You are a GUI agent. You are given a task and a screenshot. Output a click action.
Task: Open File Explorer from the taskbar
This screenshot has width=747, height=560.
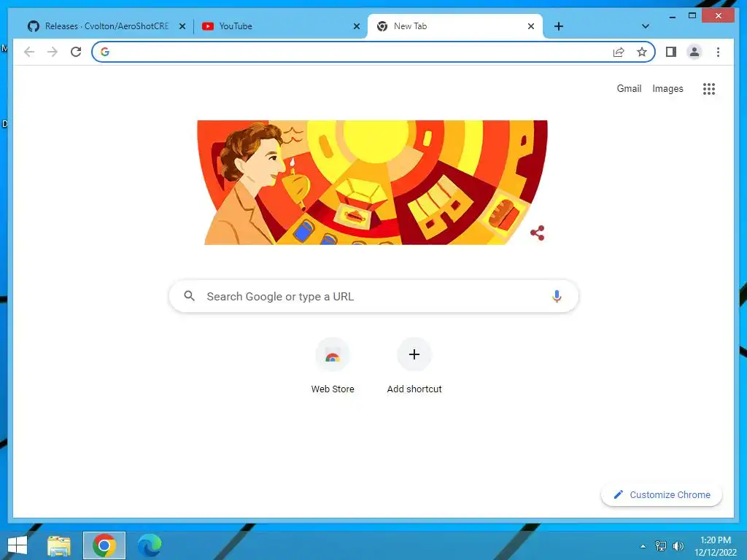tap(59, 545)
